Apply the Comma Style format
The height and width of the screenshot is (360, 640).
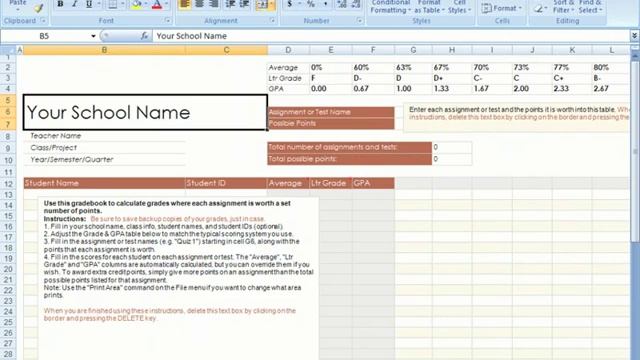325,4
